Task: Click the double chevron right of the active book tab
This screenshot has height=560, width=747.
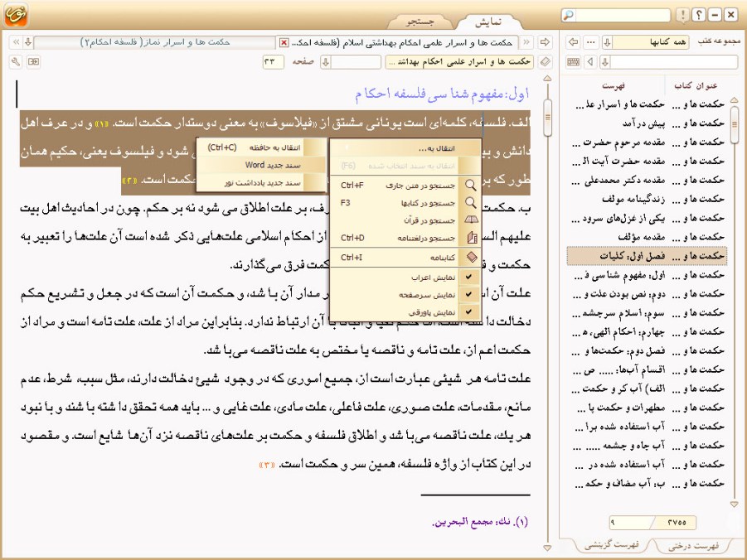Action: (x=526, y=42)
